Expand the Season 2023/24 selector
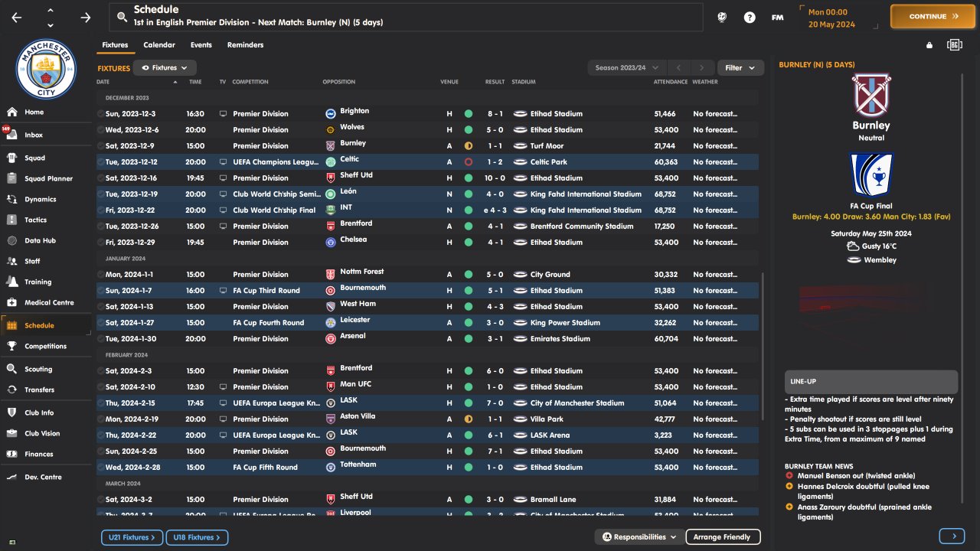Screen dimensions: 980x551 (x=626, y=68)
